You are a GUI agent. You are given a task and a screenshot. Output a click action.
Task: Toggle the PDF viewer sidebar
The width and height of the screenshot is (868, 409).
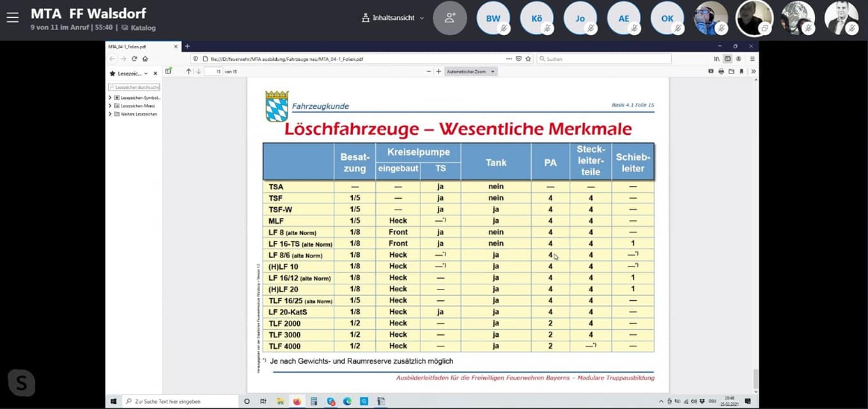tap(168, 71)
